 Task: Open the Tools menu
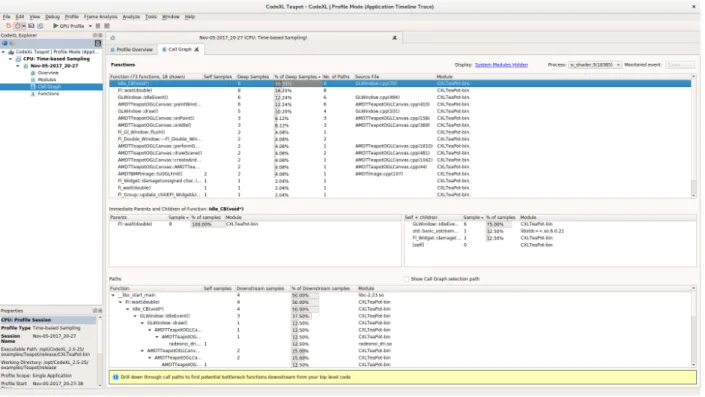(x=151, y=17)
